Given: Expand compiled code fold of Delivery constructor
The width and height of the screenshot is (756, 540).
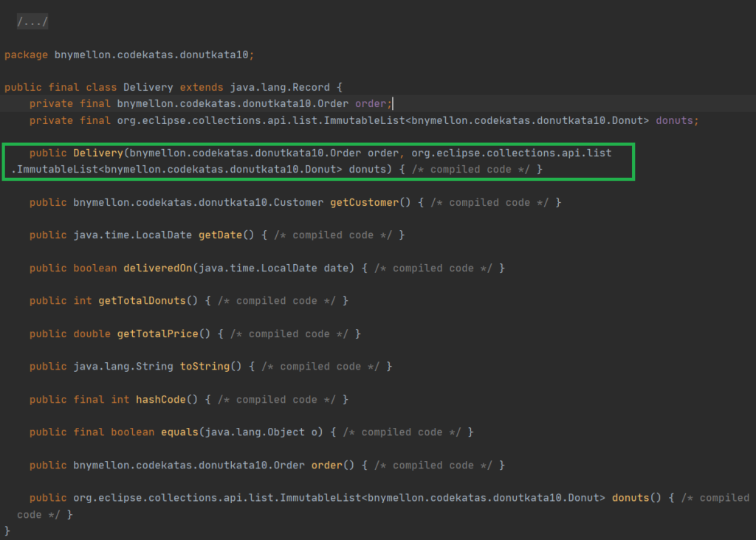Looking at the screenshot, I should [470, 170].
